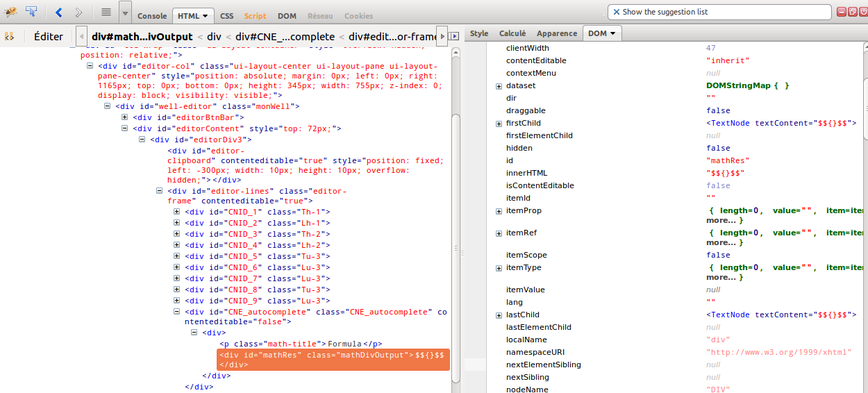Clear the search box with the X icon
The width and height of the screenshot is (868, 393).
pos(616,12)
